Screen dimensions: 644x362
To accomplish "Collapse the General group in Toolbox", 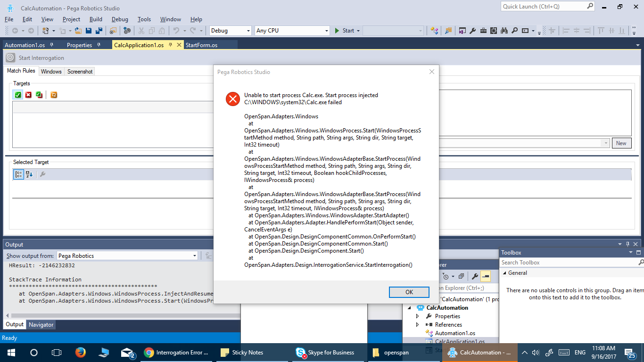I will 504,273.
